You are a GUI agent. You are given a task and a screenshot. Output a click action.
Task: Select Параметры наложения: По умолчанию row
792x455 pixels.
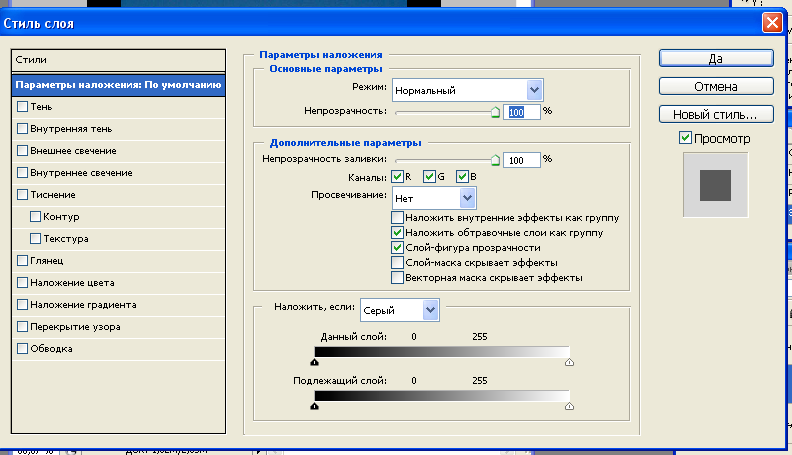point(118,85)
